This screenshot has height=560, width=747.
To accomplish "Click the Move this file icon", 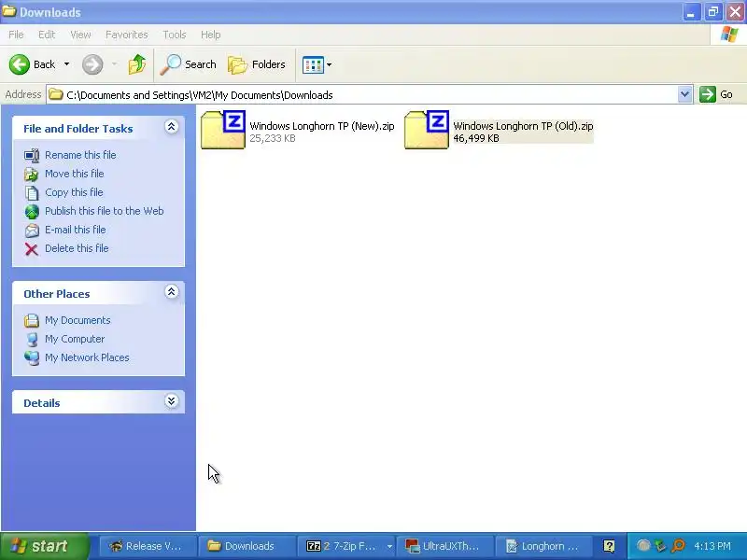I will tap(32, 175).
